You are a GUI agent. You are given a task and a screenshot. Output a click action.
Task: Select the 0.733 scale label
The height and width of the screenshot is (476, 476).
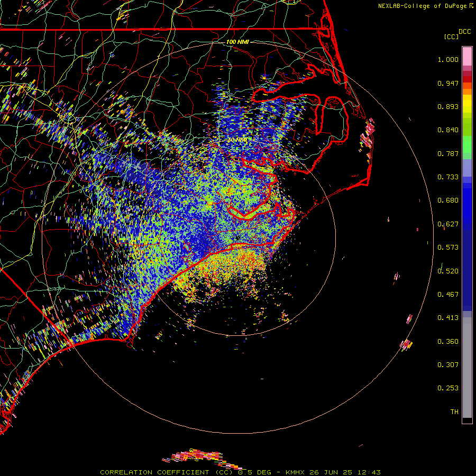448,177
